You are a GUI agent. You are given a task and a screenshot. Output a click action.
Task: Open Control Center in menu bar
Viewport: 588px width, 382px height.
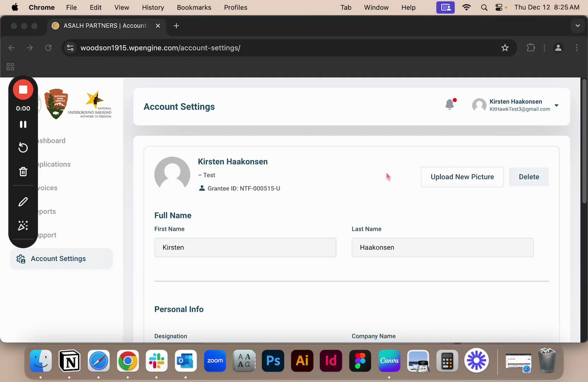tap(500, 7)
